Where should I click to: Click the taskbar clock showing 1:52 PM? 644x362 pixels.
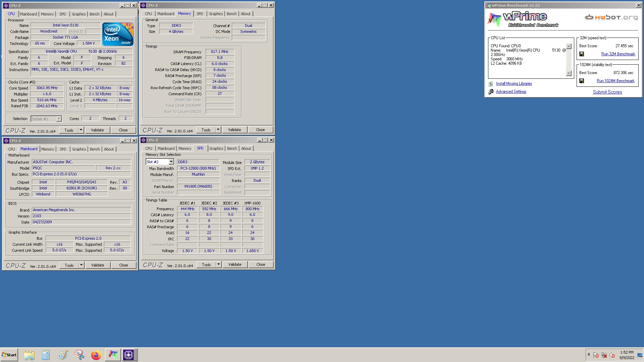627,355
